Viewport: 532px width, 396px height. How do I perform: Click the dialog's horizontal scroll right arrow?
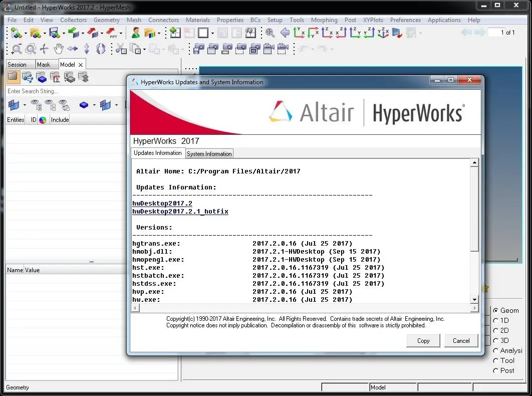tap(474, 308)
